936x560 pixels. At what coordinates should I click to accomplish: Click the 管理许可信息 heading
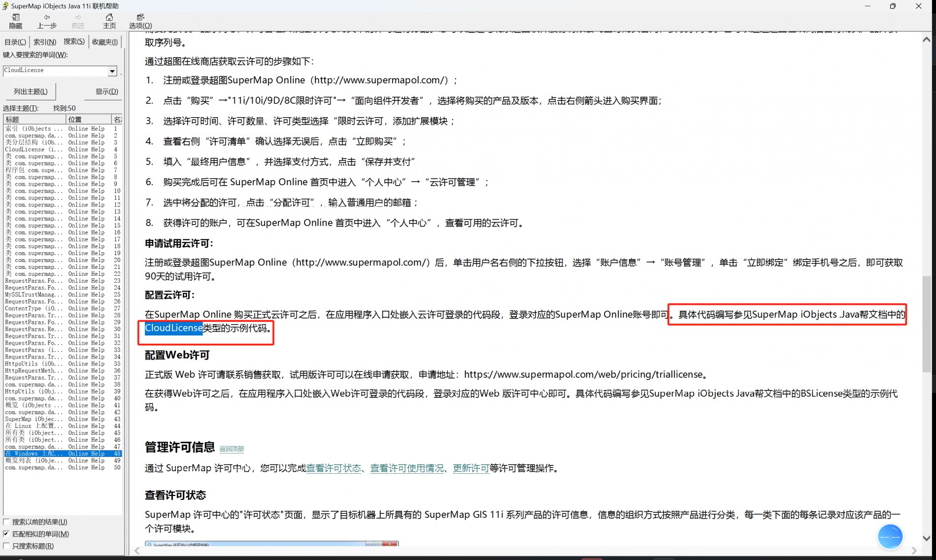coord(180,447)
